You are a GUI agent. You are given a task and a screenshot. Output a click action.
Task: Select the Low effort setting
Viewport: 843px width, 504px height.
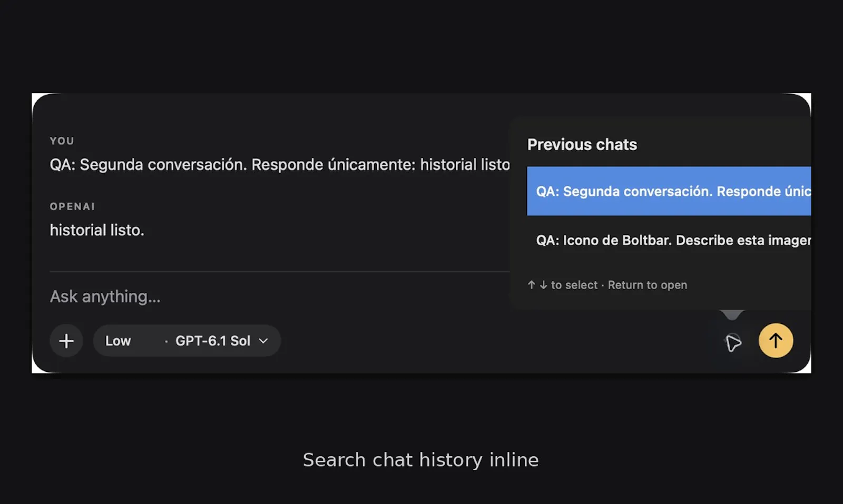(118, 341)
